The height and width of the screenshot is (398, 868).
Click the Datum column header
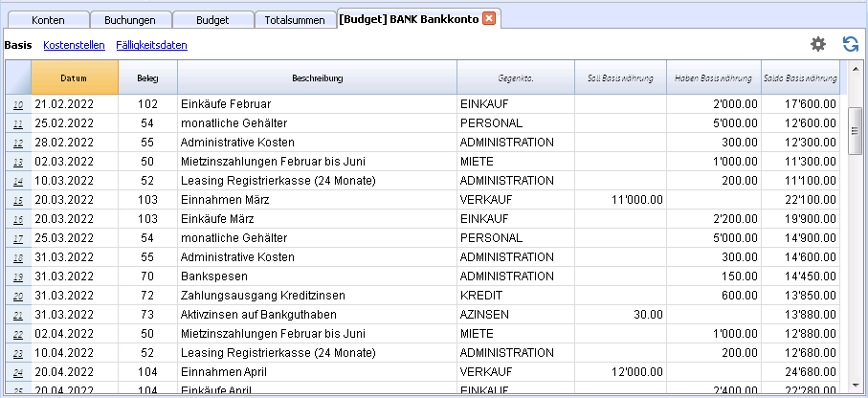[75, 77]
